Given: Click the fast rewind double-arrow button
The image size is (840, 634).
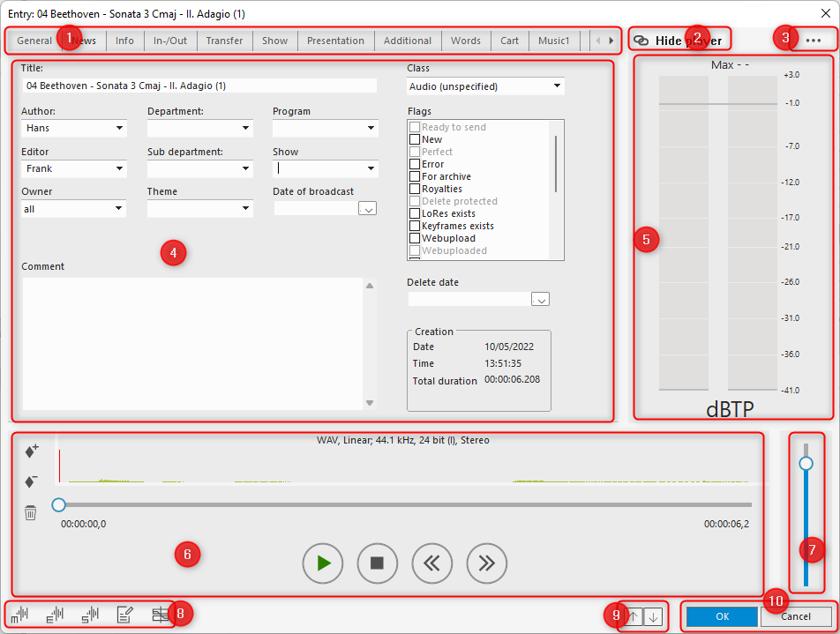Looking at the screenshot, I should click(x=432, y=563).
